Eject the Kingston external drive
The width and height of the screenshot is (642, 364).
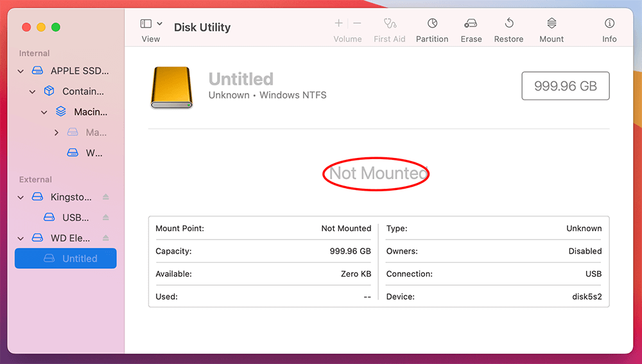tap(106, 197)
